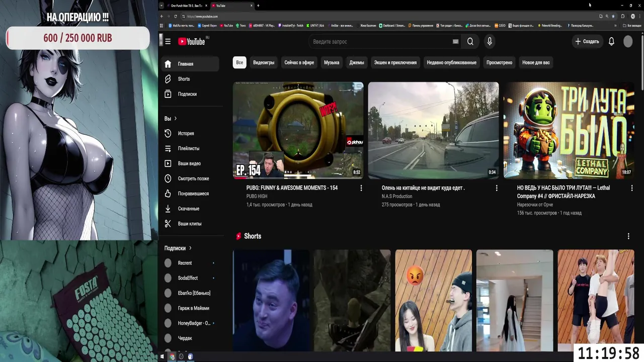644x362 pixels.
Task: Open N.A.S Production channel link
Action: click(397, 197)
